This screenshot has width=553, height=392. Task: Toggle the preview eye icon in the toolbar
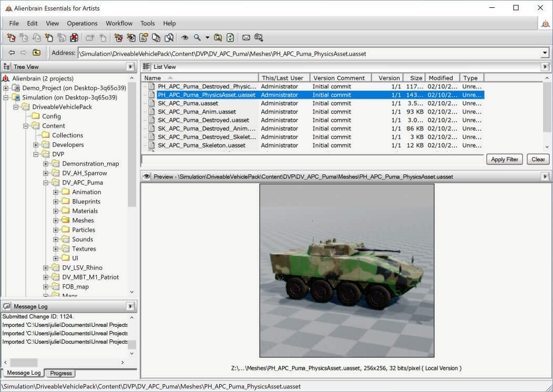coord(185,38)
